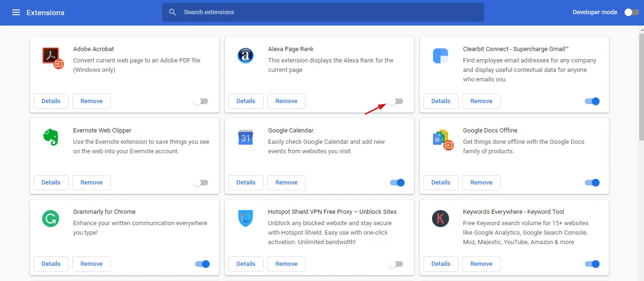
Task: Click the search magnifier icon
Action: (x=173, y=12)
